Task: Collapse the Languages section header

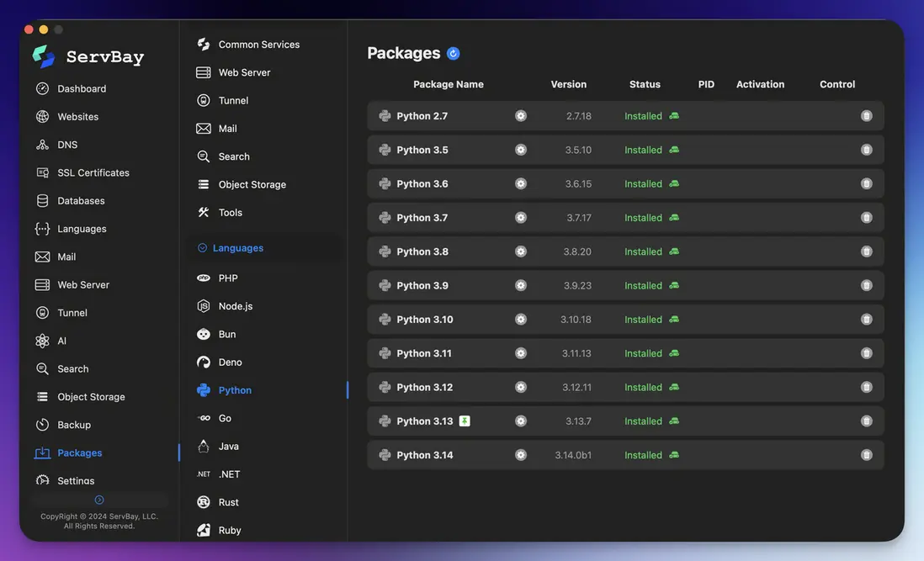Action: (237, 248)
